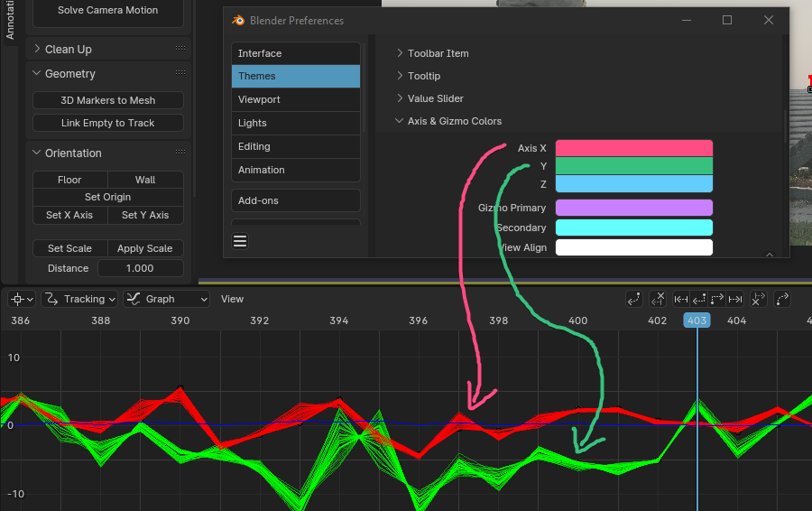Click frame number 392 on timeline ruler
Viewport: 812px width, 511px height.
(x=260, y=321)
